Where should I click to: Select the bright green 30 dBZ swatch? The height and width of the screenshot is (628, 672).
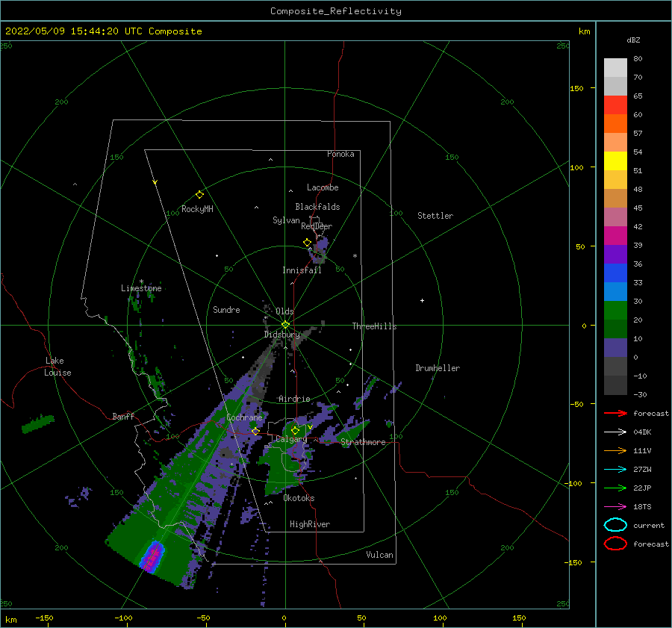615,311
